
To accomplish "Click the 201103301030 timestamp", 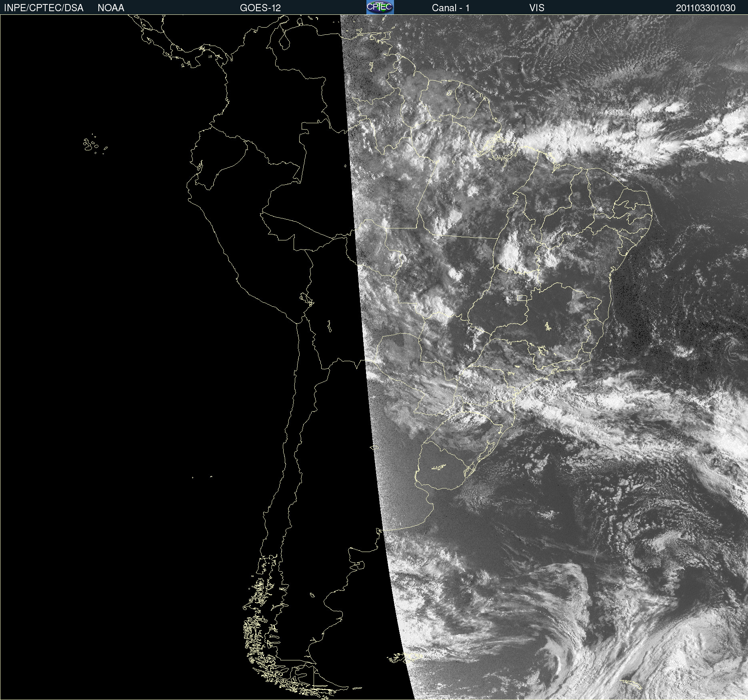I will (x=706, y=8).
